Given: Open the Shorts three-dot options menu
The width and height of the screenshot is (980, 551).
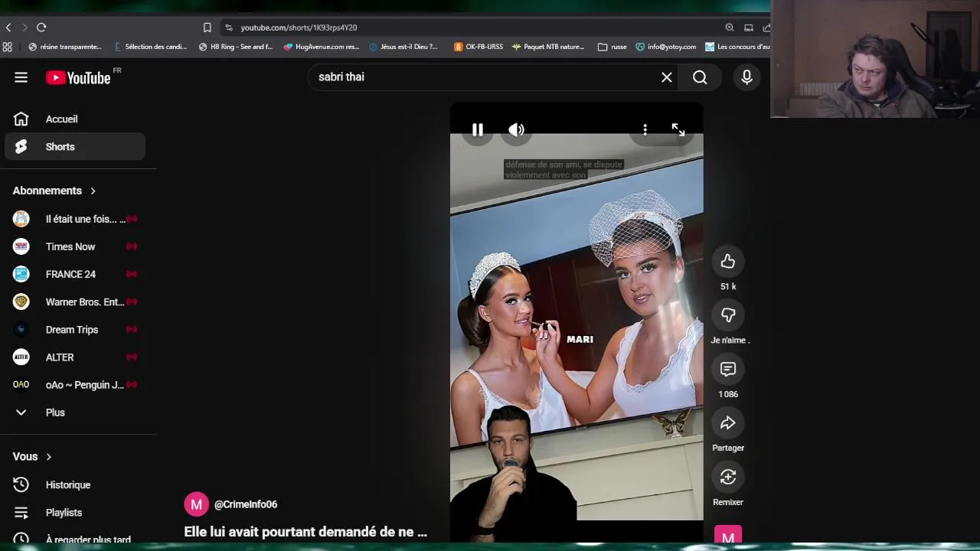Looking at the screenshot, I should click(x=645, y=130).
